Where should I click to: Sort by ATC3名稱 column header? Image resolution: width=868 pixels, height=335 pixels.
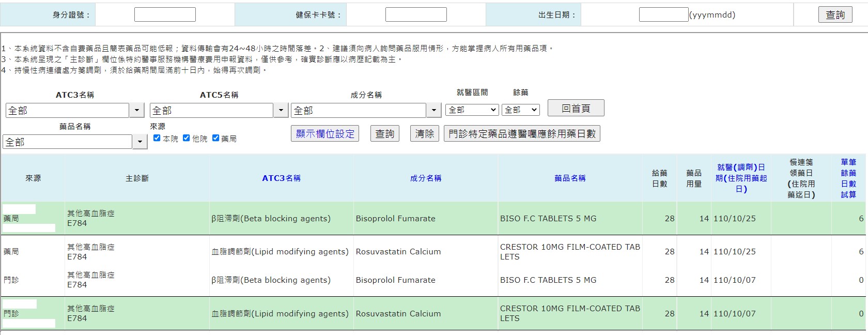281,178
